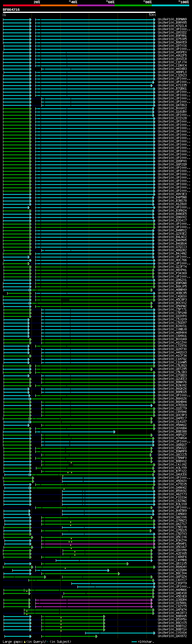Select hit UniRef100_B4GBU4
The image size is (192, 644).
(172, 243)
